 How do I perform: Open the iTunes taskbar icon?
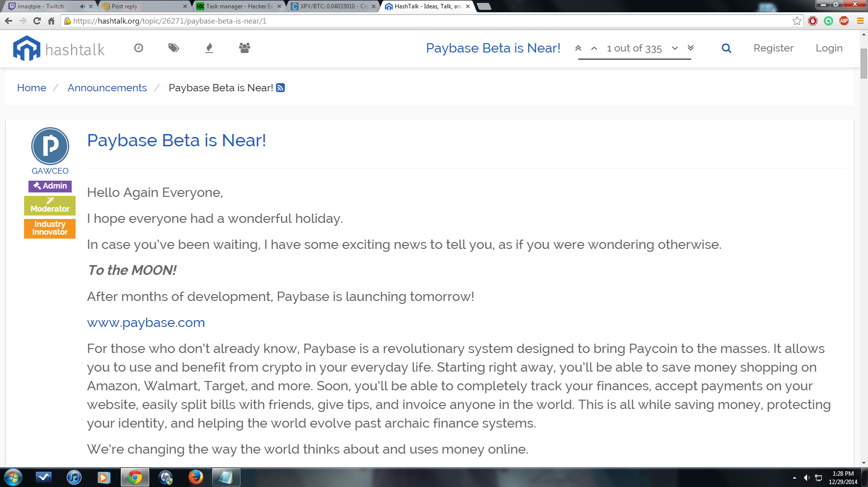74,477
